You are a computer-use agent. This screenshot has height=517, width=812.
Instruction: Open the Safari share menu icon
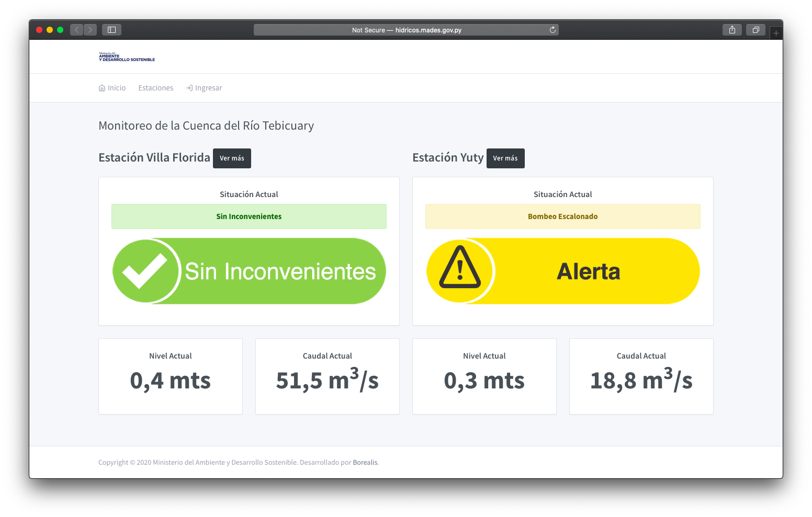tap(732, 30)
